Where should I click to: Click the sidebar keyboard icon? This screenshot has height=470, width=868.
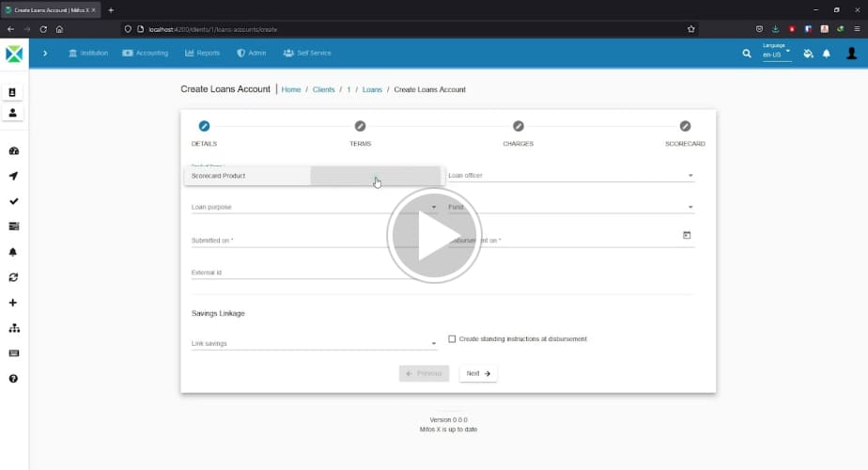click(14, 353)
